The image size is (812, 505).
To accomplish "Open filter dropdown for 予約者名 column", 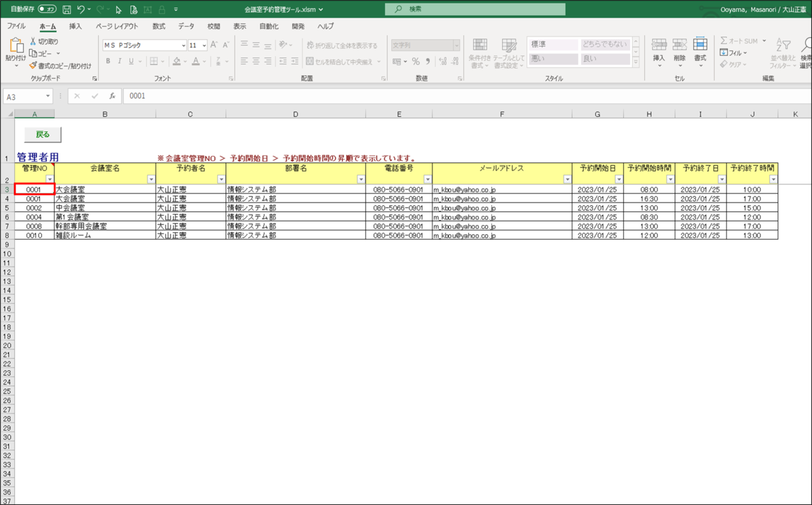I will [221, 179].
